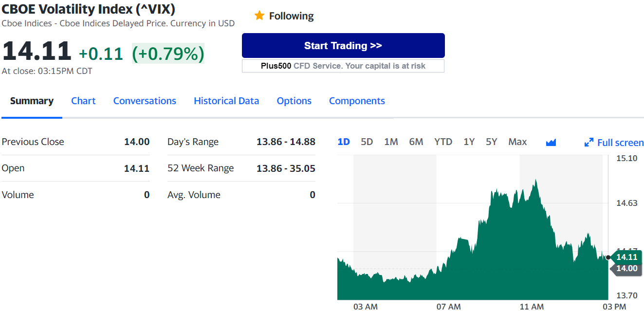Click the Day's Range value 13.86 - 14.88
644x311 pixels.
286,142
